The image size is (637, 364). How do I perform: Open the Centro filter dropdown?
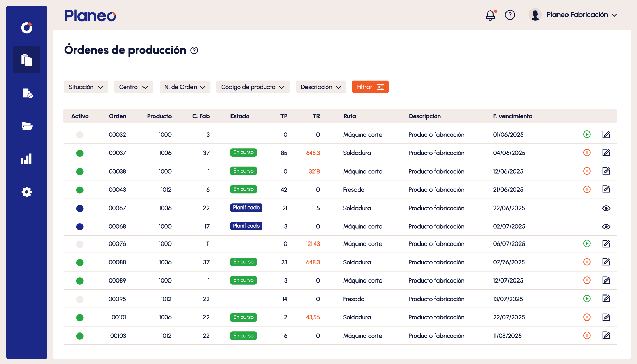134,87
